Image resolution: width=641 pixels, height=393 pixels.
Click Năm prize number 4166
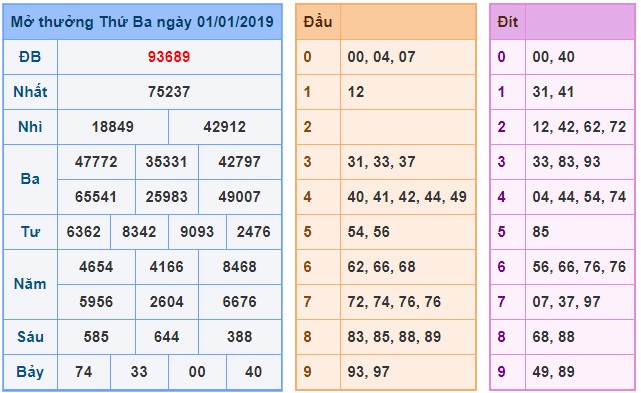click(x=166, y=267)
